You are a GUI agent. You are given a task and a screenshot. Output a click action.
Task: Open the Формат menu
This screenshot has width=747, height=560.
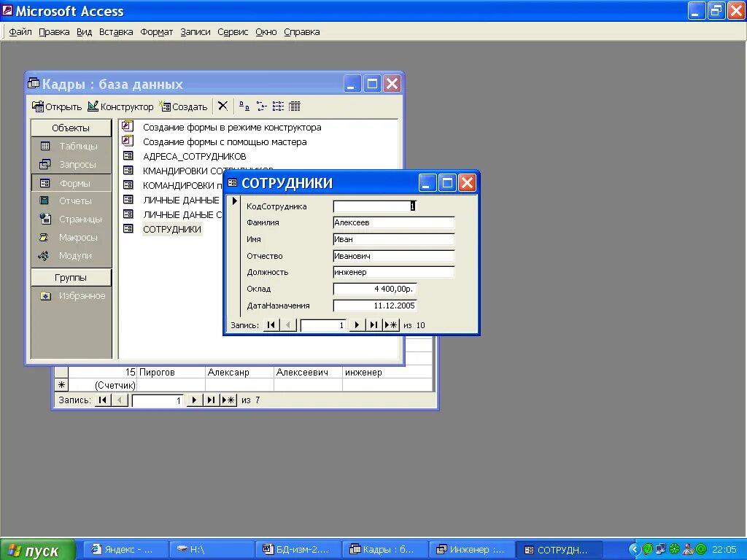(x=156, y=32)
